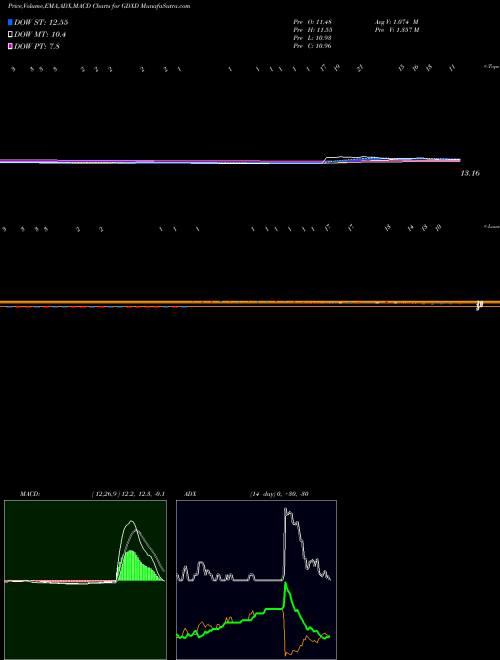Click the MACD label above the green chart

tap(30, 494)
